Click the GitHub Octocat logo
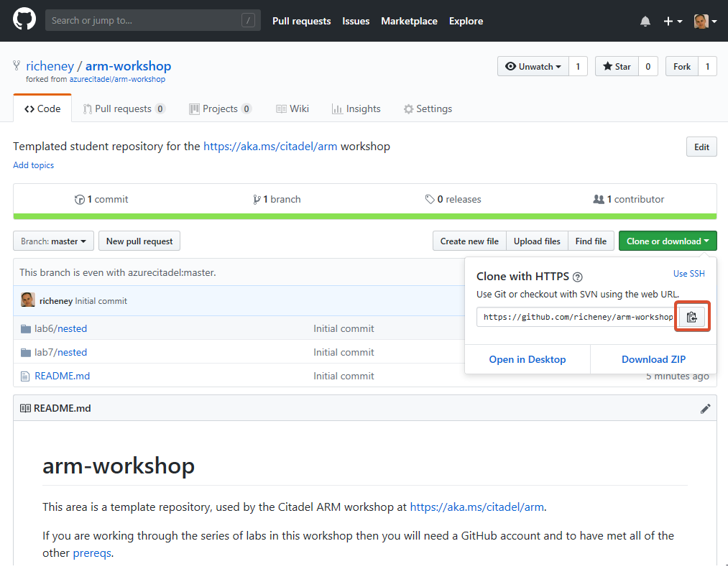 [x=24, y=19]
